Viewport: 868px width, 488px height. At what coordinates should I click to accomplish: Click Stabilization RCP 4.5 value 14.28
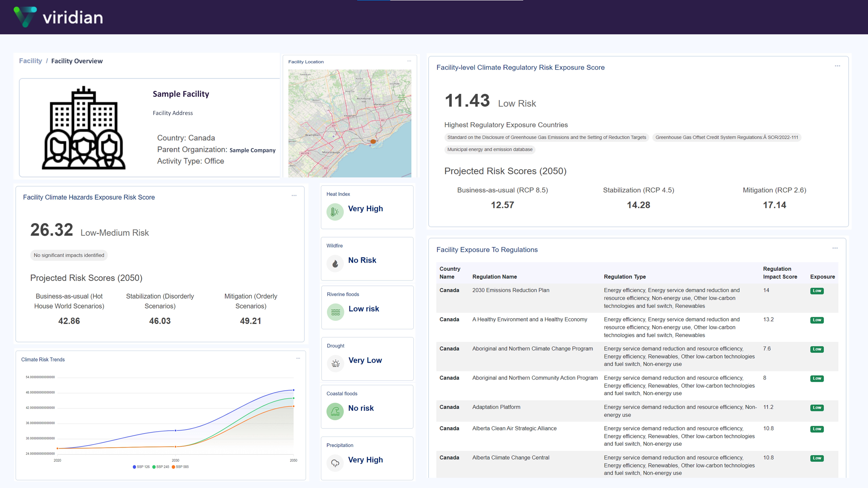(639, 205)
